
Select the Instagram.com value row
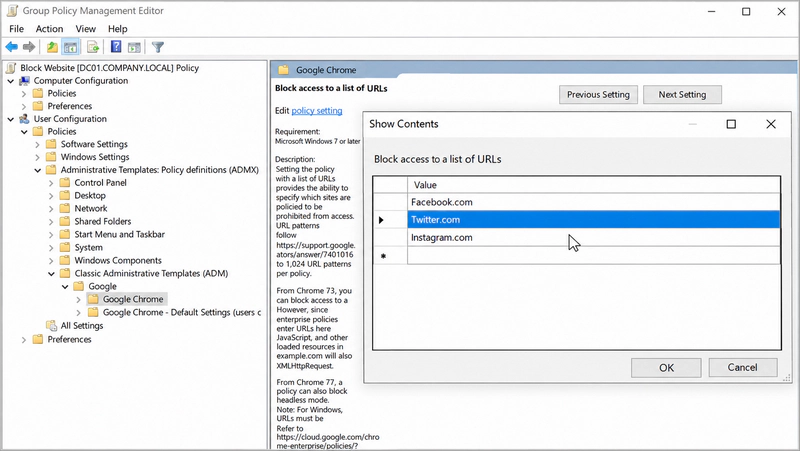pyautogui.click(x=594, y=237)
